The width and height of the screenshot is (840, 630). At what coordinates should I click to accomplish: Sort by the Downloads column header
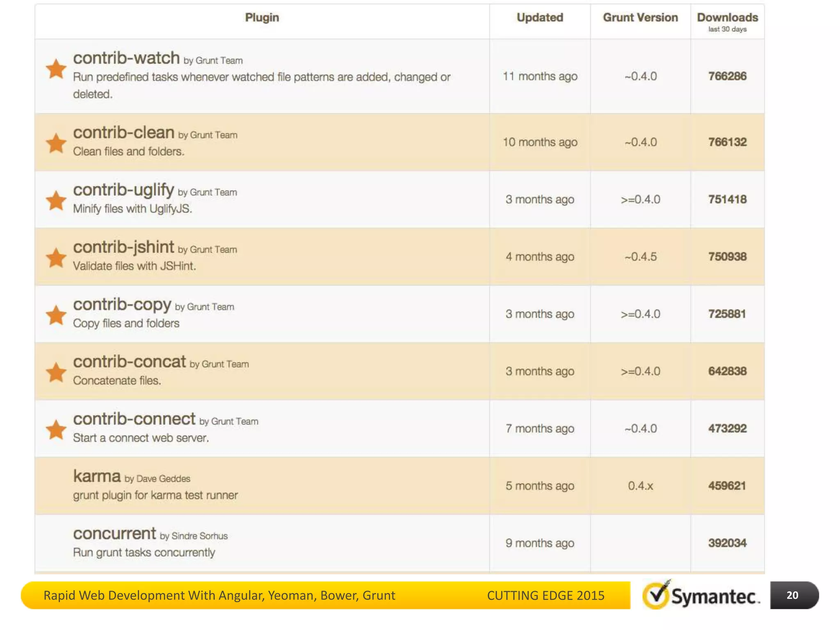tap(727, 18)
